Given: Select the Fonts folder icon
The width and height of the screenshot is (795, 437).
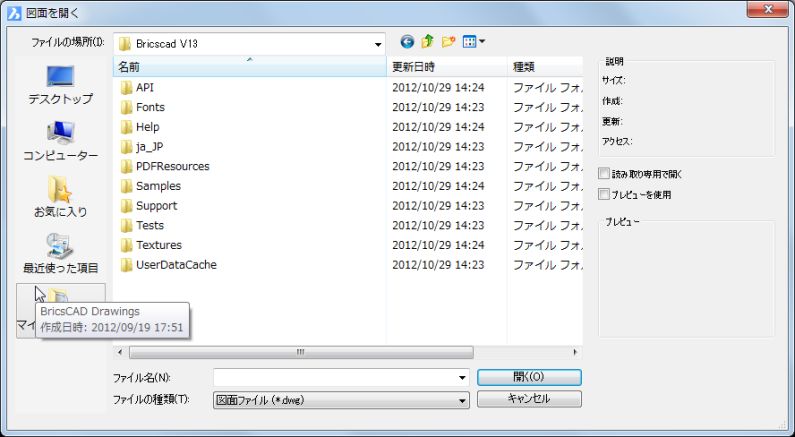Looking at the screenshot, I should (126, 107).
